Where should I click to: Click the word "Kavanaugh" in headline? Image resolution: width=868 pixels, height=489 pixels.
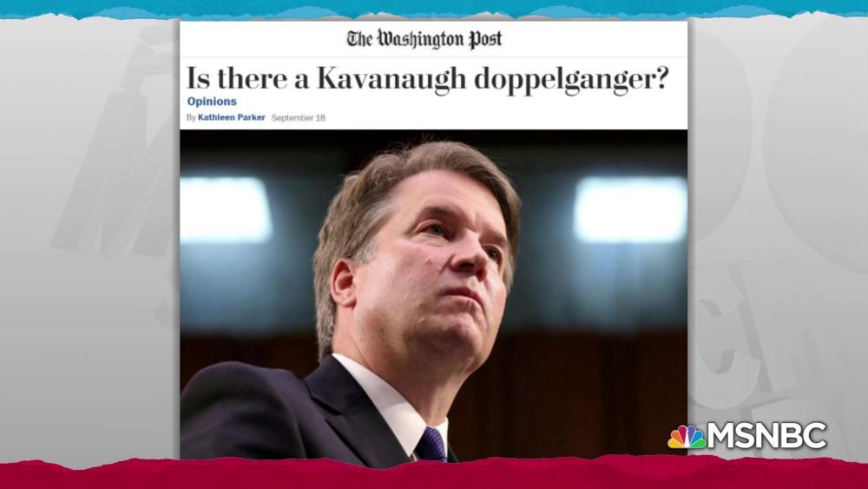[x=391, y=78]
